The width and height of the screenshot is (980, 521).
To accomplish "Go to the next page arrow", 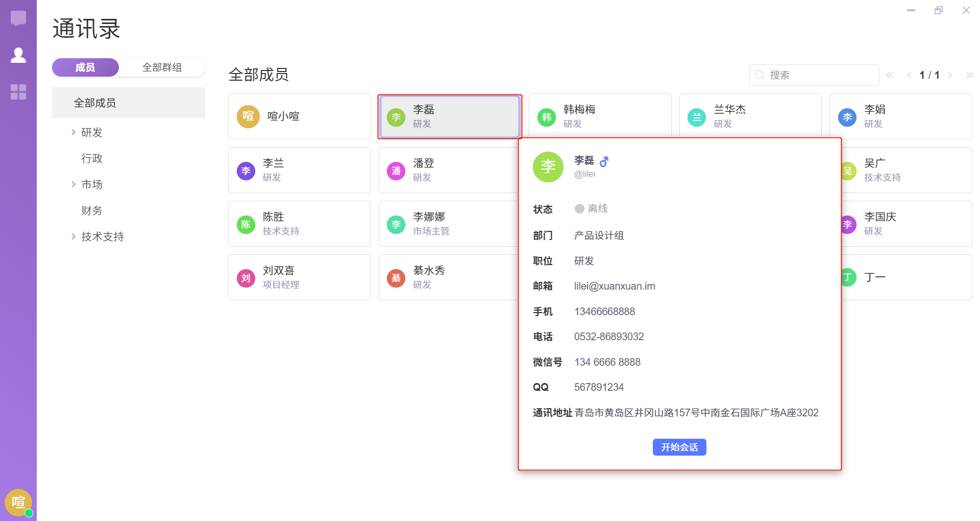I will [950, 75].
